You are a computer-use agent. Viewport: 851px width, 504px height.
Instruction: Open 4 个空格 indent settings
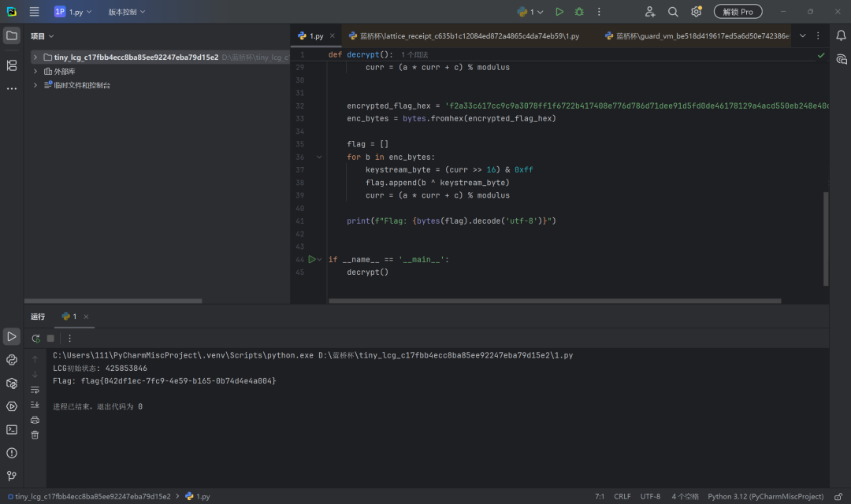(x=685, y=496)
